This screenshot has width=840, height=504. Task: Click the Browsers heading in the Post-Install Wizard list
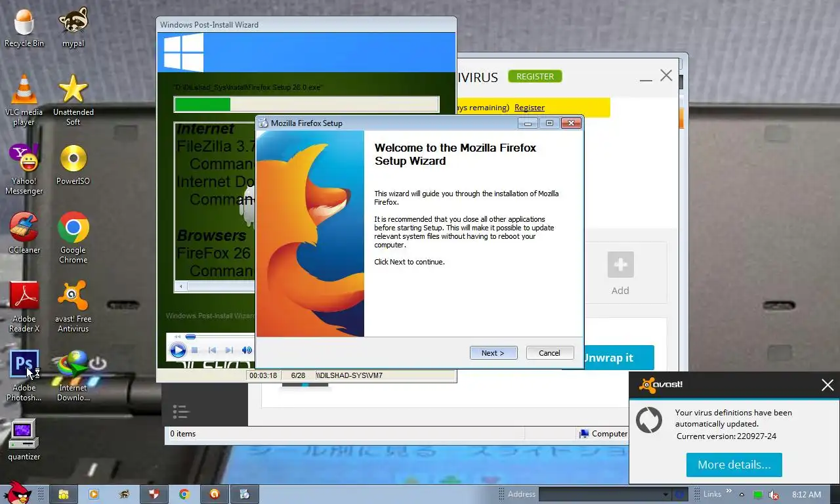tap(211, 235)
